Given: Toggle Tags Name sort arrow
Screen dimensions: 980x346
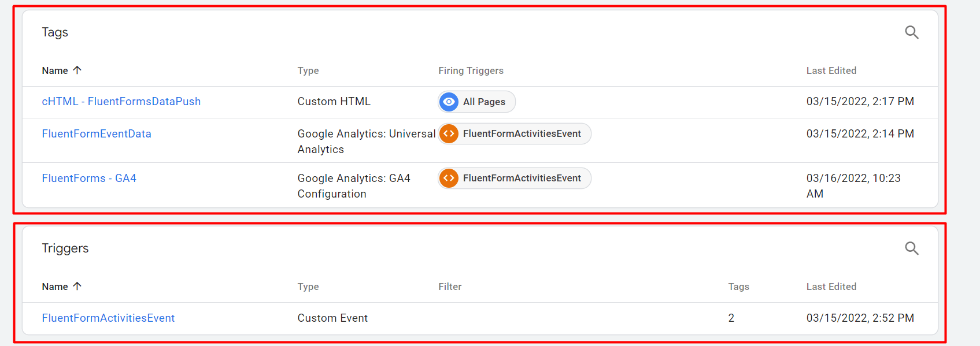Looking at the screenshot, I should click(77, 70).
